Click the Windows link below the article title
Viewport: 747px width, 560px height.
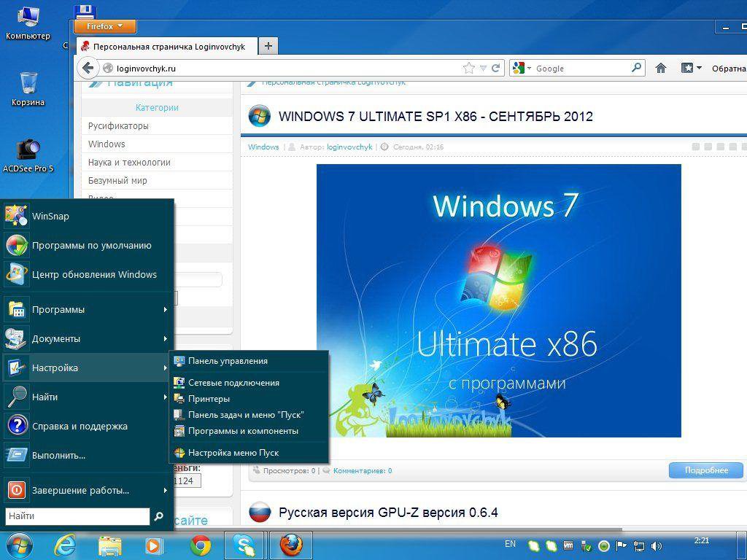(x=263, y=147)
